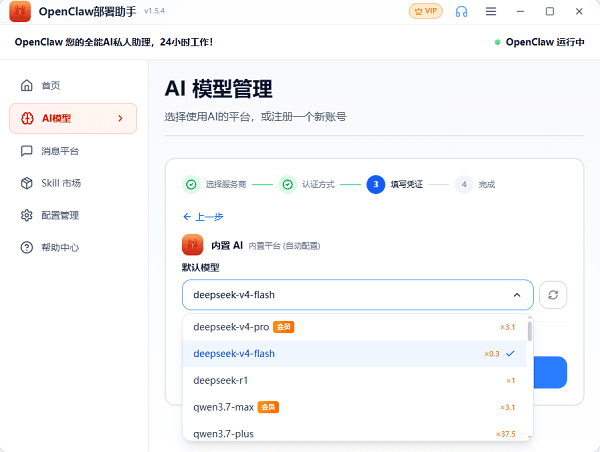
Task: Click the v1.5.4 version label
Action: (x=155, y=11)
